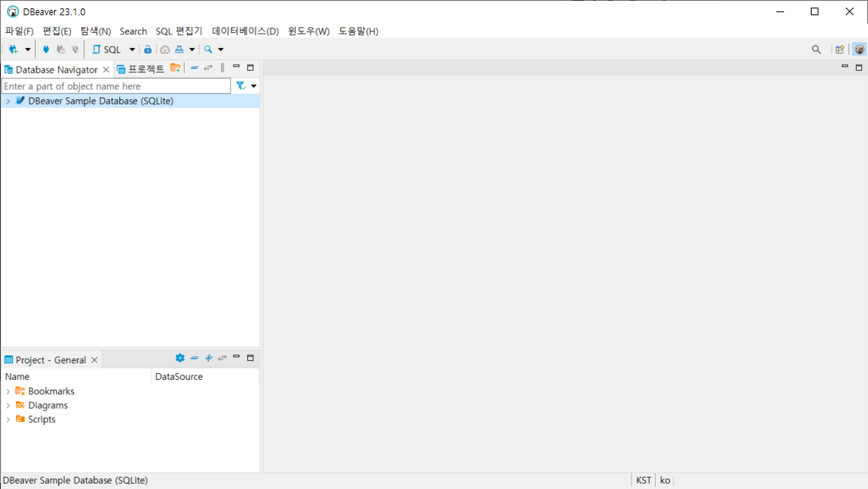Image resolution: width=868 pixels, height=489 pixels.
Task: Open the SQL editor dropdown arrow
Action: (x=132, y=50)
